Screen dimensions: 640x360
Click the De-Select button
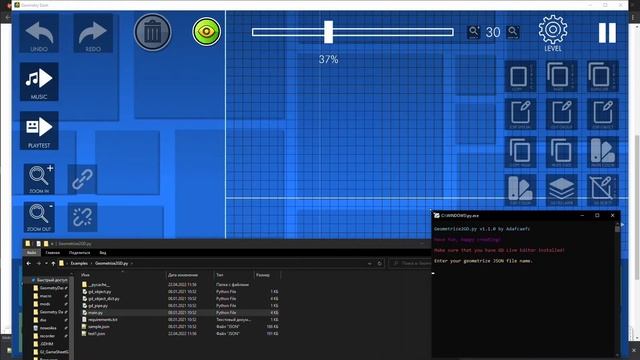click(603, 190)
